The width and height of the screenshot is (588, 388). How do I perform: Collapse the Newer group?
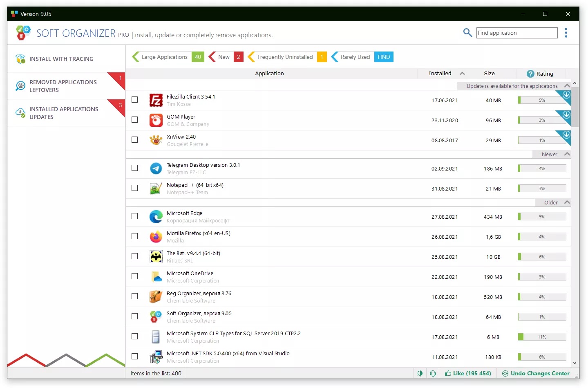click(566, 154)
